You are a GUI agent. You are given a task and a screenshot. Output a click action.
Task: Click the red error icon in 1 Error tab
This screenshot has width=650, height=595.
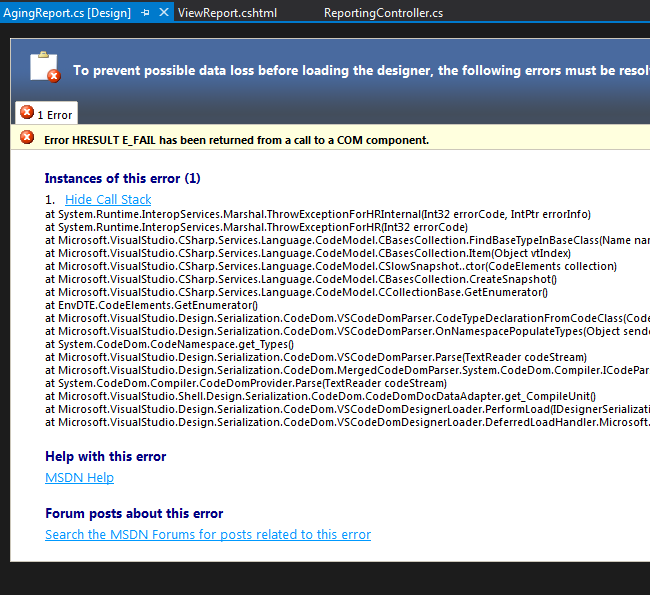pos(27,112)
